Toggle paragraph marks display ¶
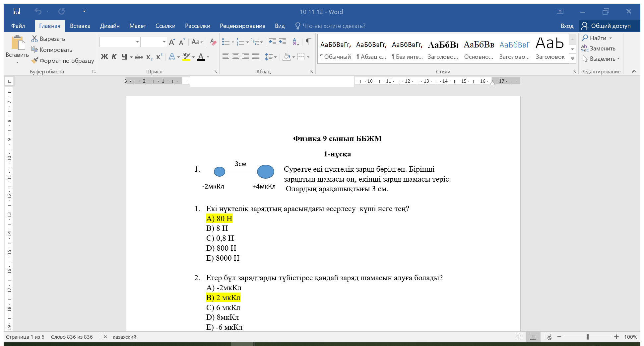 click(x=308, y=42)
